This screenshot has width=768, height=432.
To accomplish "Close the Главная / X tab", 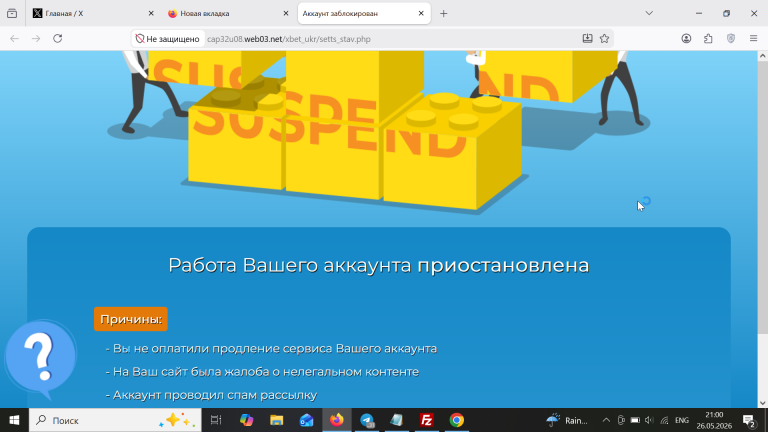I will [151, 14].
